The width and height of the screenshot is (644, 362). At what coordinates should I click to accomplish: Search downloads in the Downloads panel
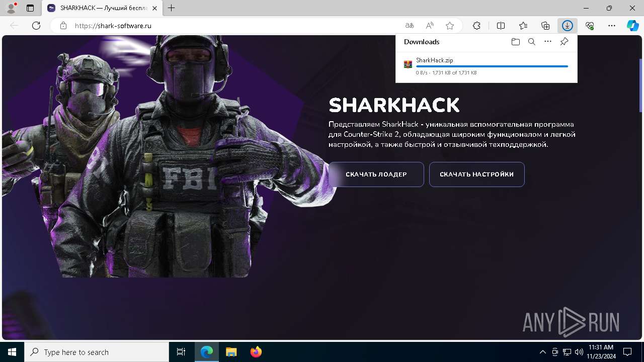532,42
